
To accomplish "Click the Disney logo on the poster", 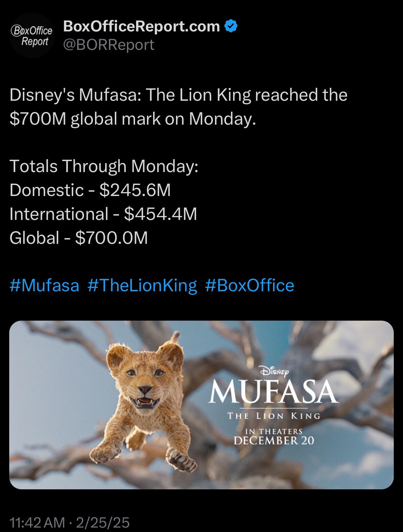I will click(x=274, y=370).
